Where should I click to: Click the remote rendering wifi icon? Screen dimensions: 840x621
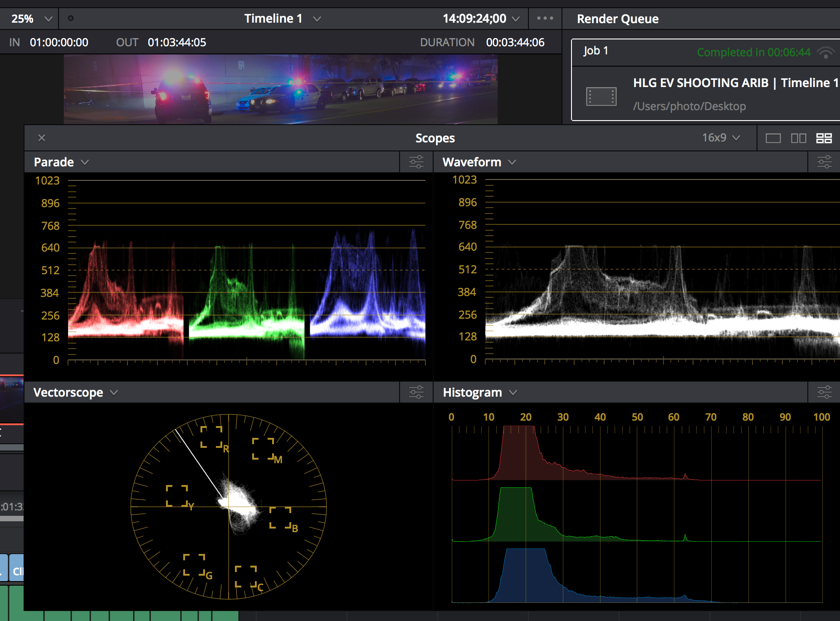tap(825, 53)
